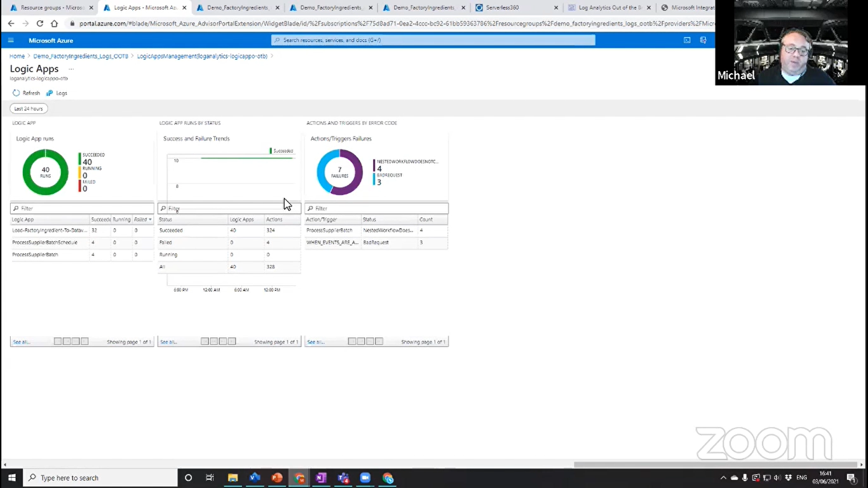Open Cortana circle on taskbar
Screen dimensions: 868x488
coord(188,478)
